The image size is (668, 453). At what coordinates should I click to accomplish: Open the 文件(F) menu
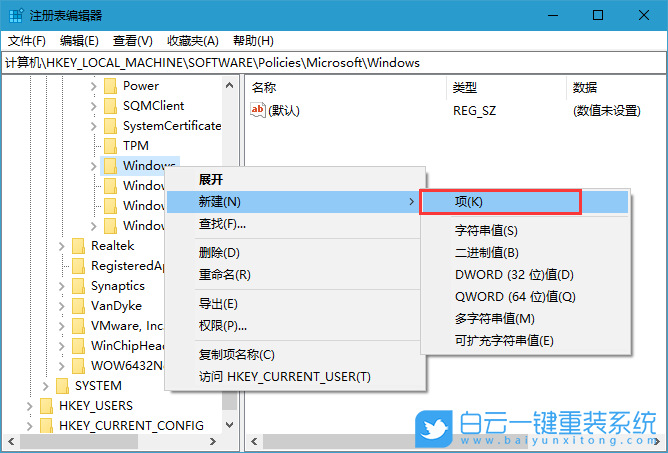point(27,41)
